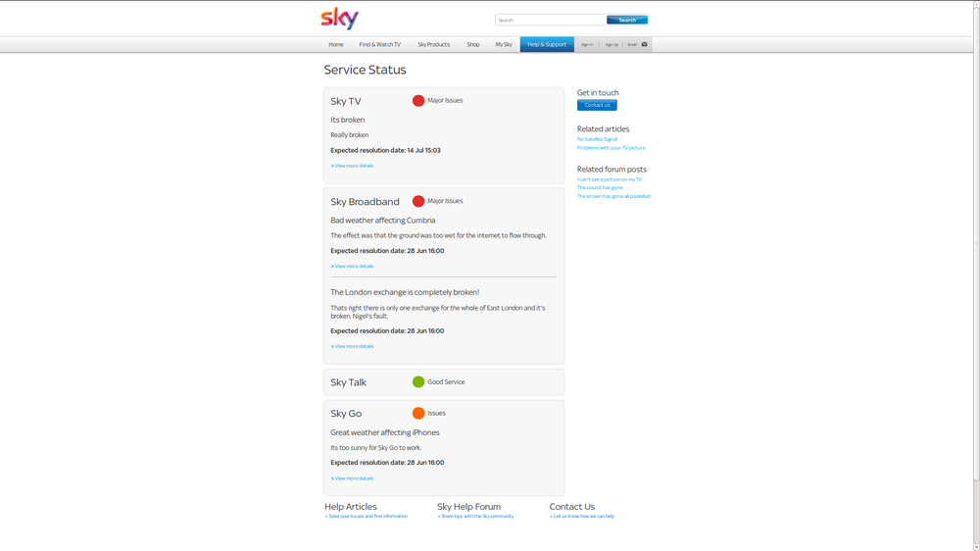The width and height of the screenshot is (980, 551).
Task: Click the Service Status heading
Action: [365, 70]
